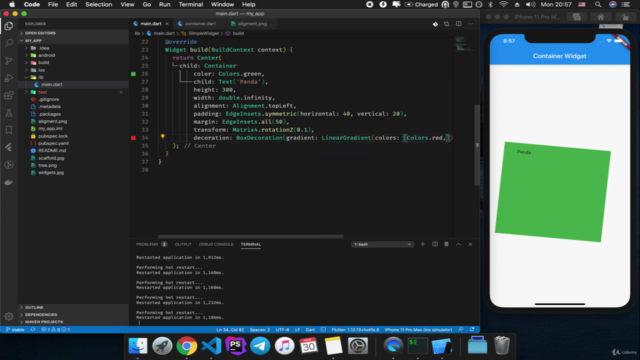Change indentation via Spaces: 2
The height and width of the screenshot is (360, 640).
tap(260, 329)
